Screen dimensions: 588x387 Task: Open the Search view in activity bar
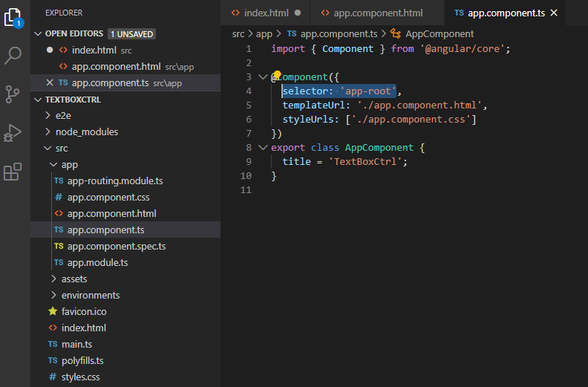click(x=13, y=56)
